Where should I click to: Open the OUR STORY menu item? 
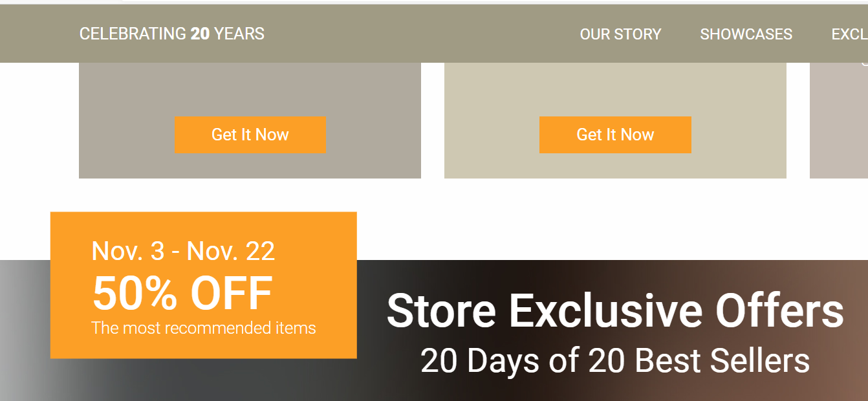(x=620, y=34)
